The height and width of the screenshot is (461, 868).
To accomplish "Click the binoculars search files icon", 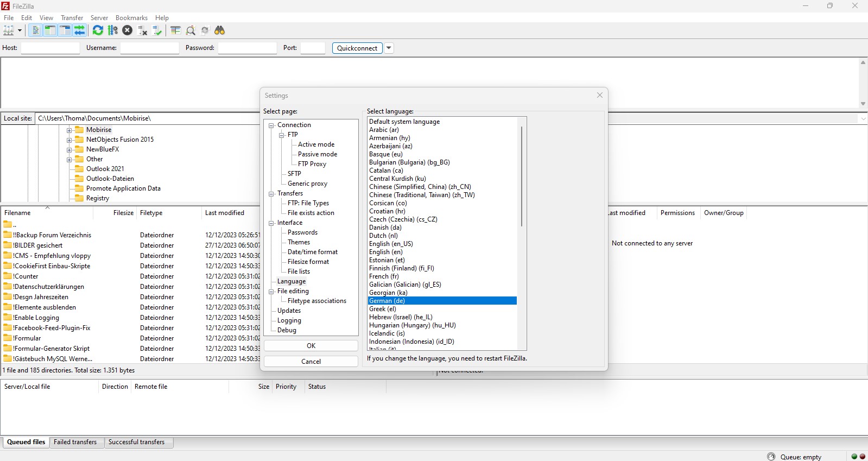I will pos(220,30).
